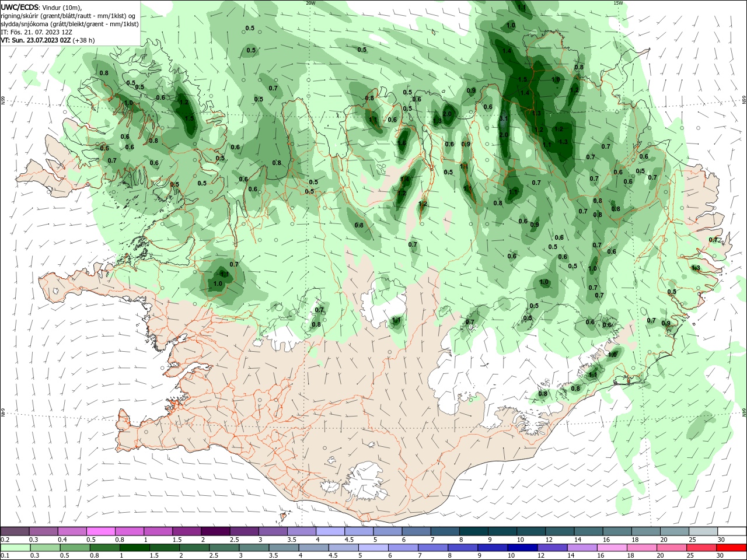Viewport: 747px width, 560px height.
Task: Pick the pale grey 25 mm snow swatch
Action: tap(703, 531)
